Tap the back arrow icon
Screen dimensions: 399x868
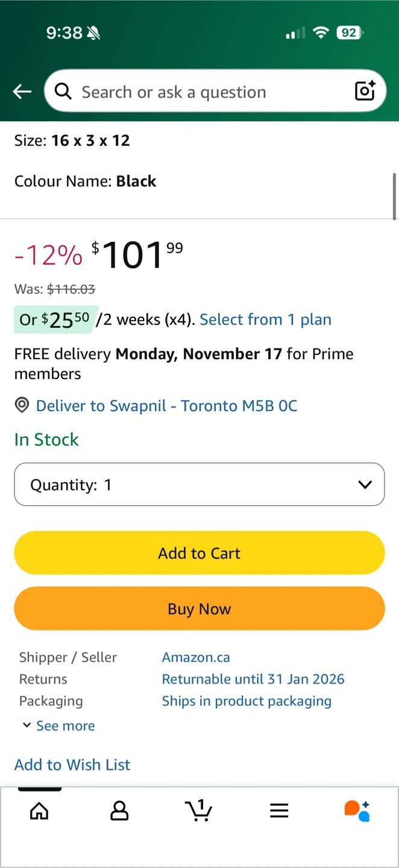22,92
